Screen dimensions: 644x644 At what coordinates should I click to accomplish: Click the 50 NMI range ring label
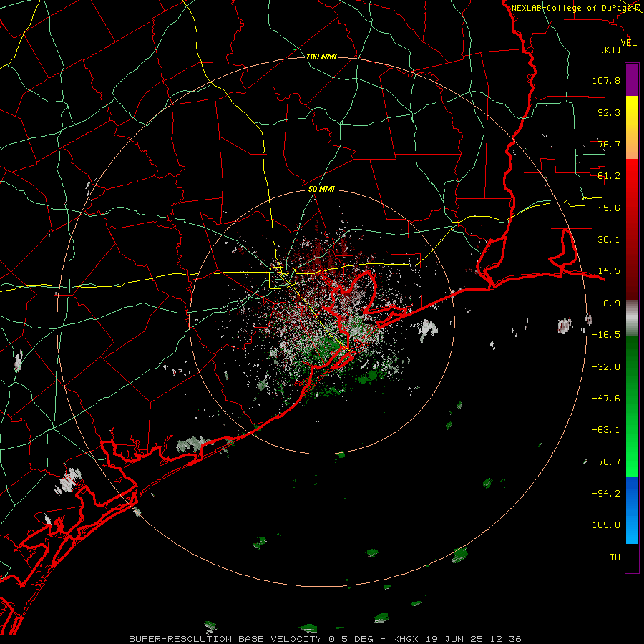[321, 189]
